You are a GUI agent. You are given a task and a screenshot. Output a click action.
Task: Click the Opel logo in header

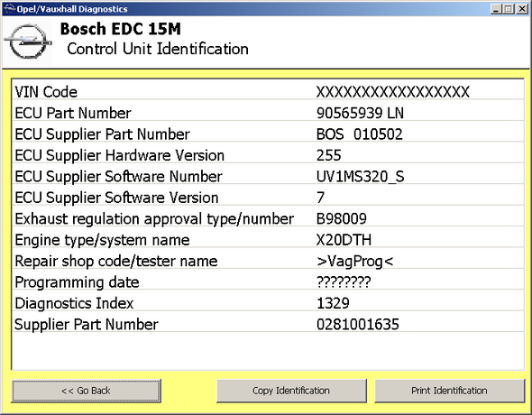[28, 41]
